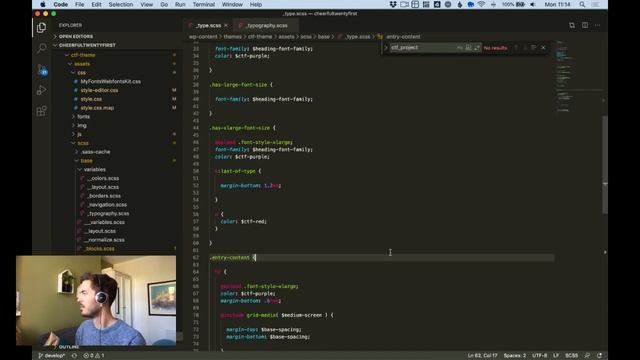Collapse the scss folder
The width and height of the screenshot is (640, 360).
coord(83,143)
